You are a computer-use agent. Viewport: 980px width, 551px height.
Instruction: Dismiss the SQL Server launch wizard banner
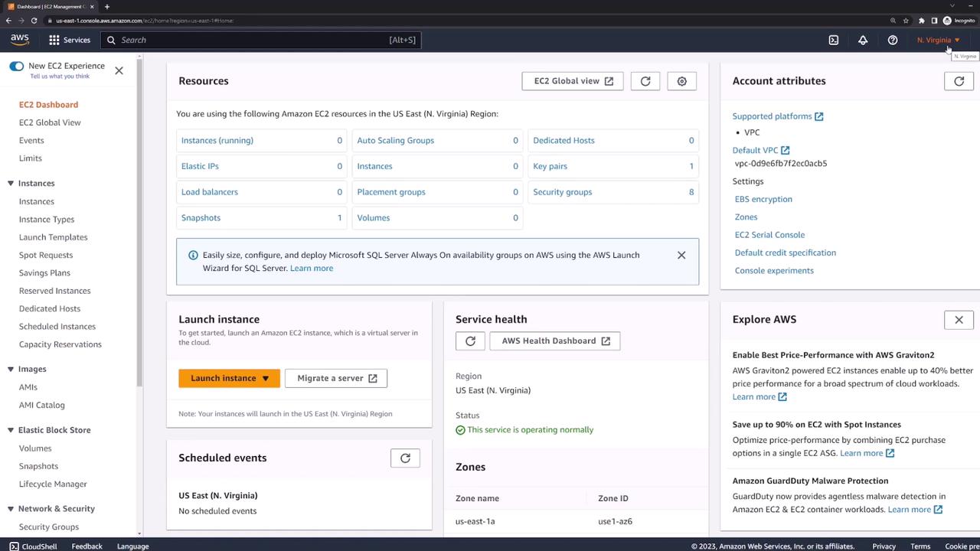681,255
